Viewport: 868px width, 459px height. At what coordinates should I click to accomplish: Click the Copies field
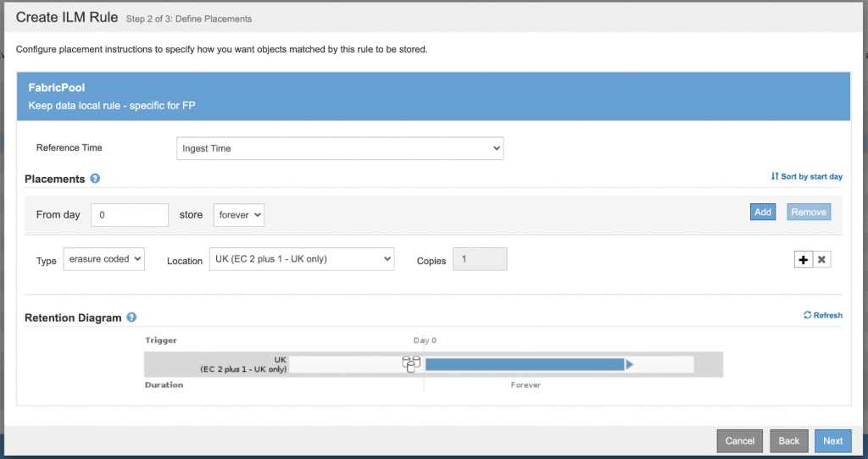point(480,260)
